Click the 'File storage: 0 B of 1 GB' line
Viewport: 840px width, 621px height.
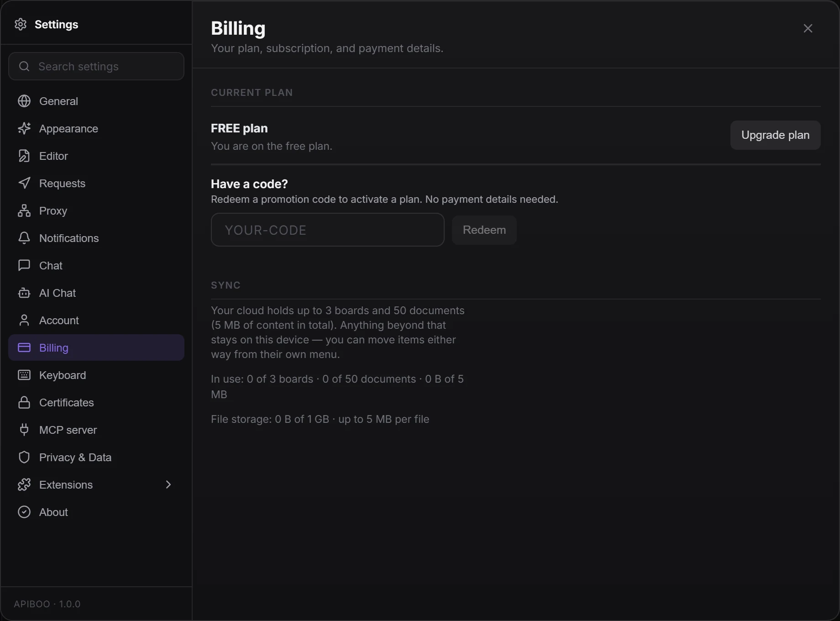click(320, 419)
